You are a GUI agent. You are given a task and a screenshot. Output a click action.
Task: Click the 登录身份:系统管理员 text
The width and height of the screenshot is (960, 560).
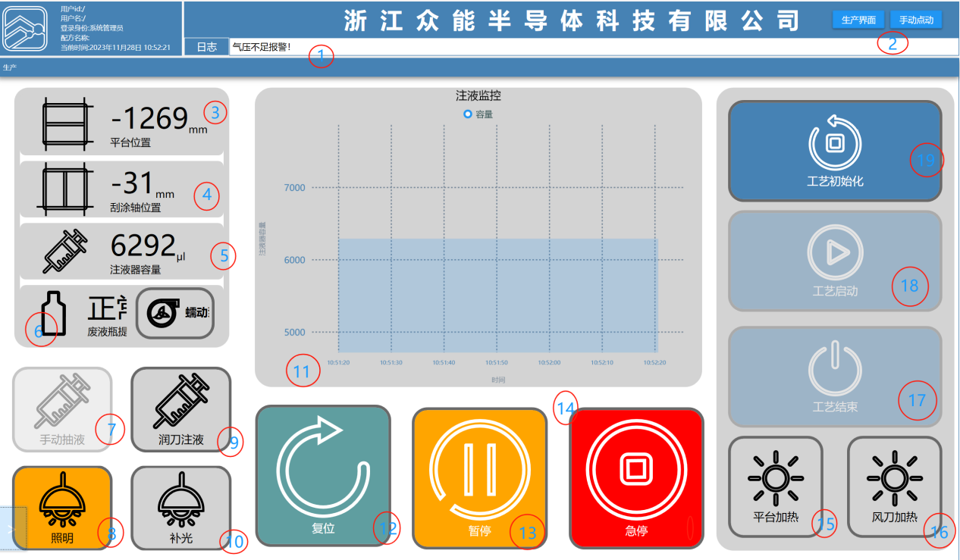click(92, 28)
